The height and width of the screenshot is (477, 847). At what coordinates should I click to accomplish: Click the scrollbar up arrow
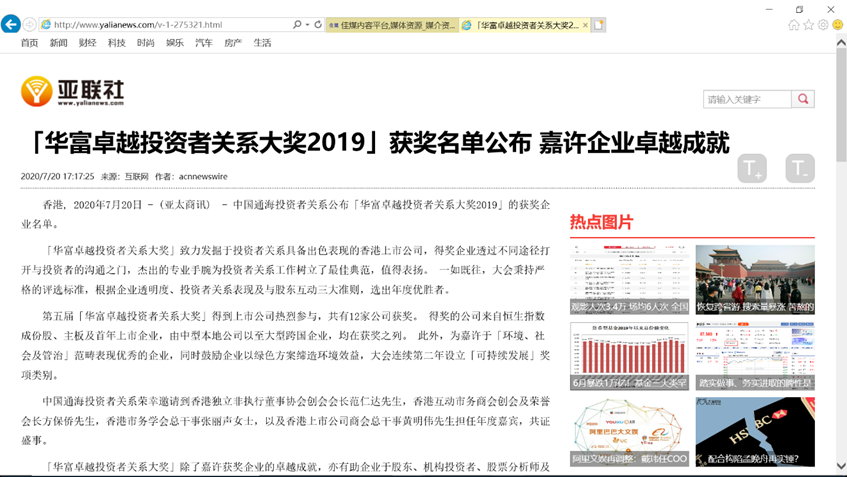point(841,42)
